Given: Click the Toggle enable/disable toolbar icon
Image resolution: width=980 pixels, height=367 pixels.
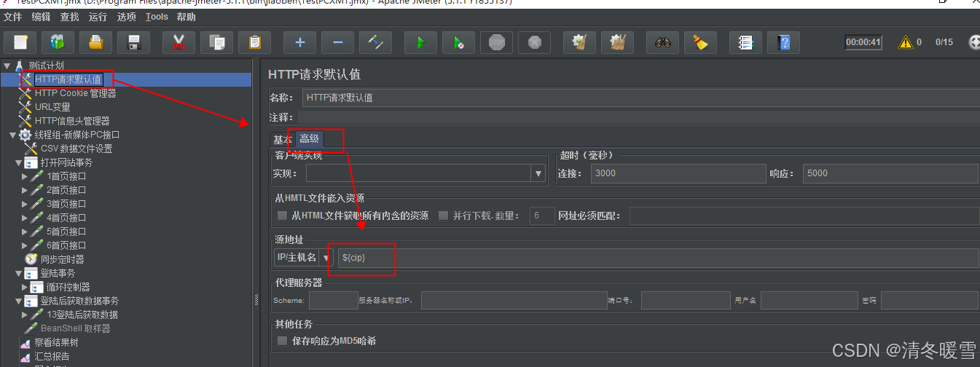Looking at the screenshot, I should pyautogui.click(x=375, y=42).
